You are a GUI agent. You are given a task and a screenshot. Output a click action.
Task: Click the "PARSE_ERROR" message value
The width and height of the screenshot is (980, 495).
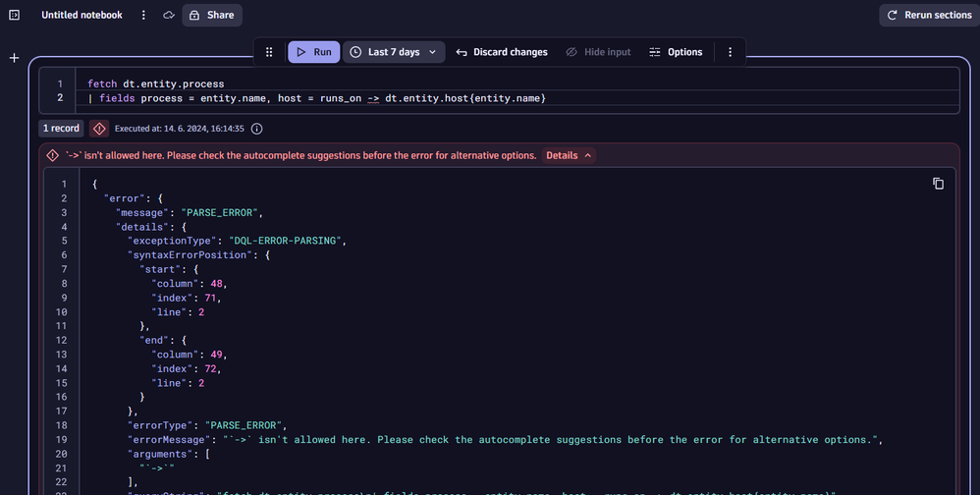[x=219, y=212]
